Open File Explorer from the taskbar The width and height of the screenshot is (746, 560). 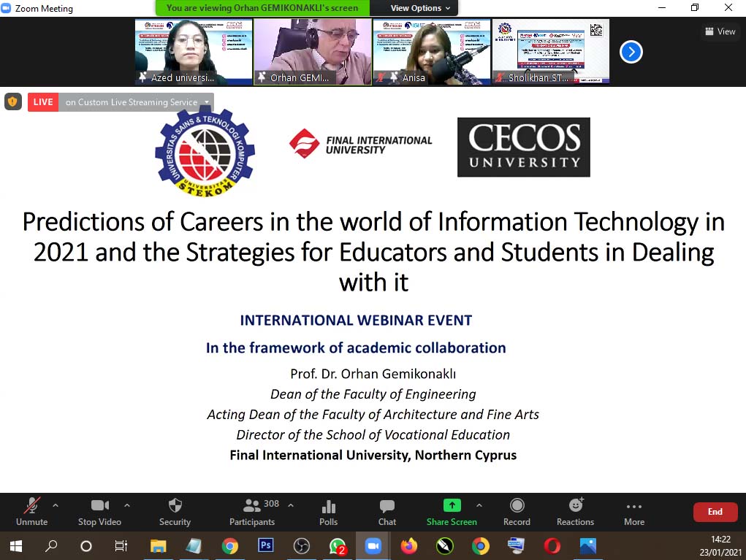pyautogui.click(x=158, y=546)
